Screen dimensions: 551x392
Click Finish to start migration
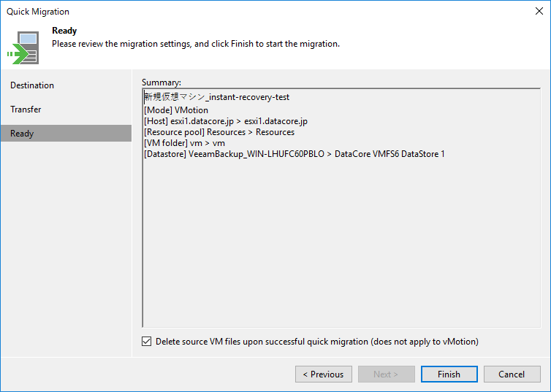pyautogui.click(x=449, y=374)
